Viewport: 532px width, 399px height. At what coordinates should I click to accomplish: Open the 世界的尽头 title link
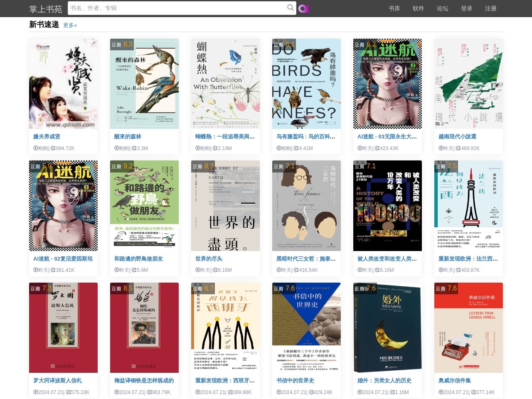click(x=209, y=259)
